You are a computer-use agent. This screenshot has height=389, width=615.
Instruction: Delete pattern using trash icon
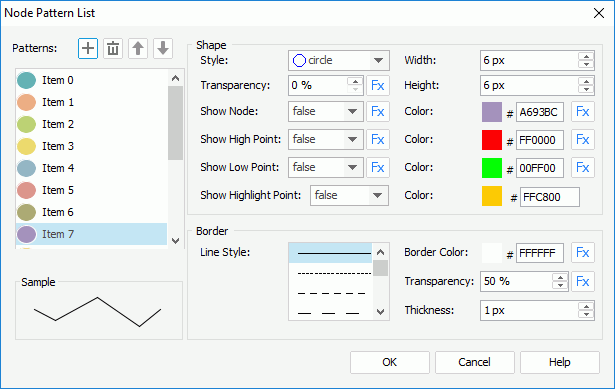pos(113,49)
